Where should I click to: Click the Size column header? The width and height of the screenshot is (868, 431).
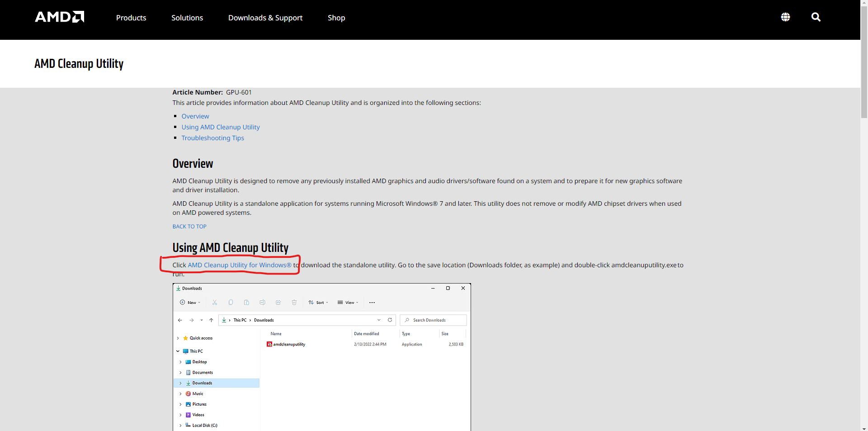(445, 334)
